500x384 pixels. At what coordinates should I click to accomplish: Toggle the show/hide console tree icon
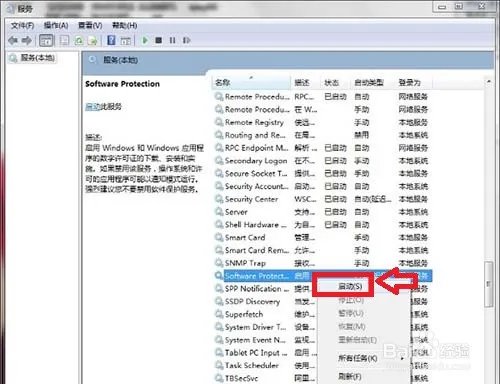[46, 41]
